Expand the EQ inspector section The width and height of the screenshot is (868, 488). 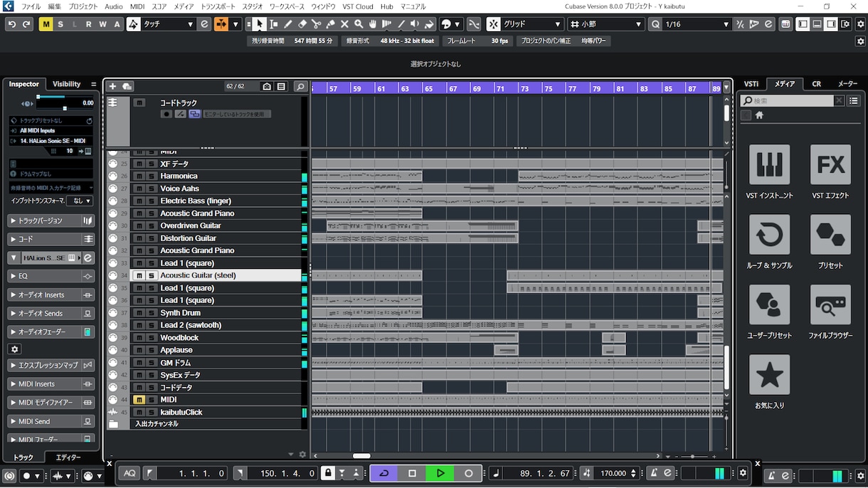coord(51,276)
